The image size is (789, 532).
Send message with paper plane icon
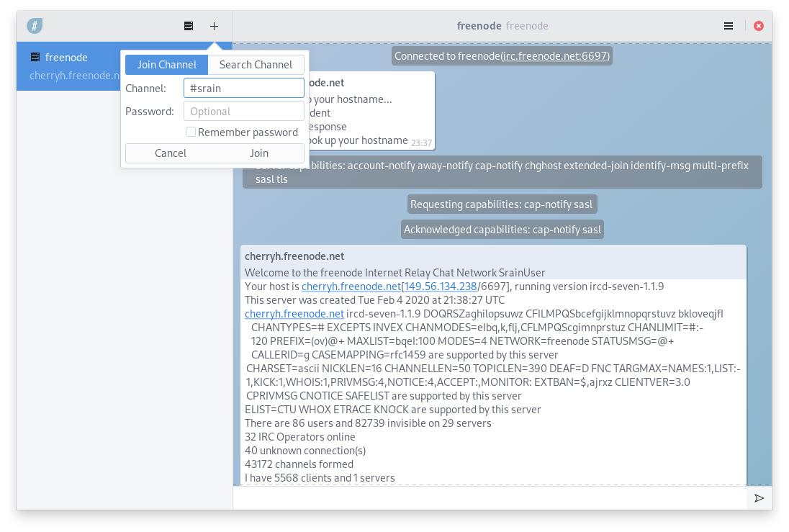coord(759,498)
